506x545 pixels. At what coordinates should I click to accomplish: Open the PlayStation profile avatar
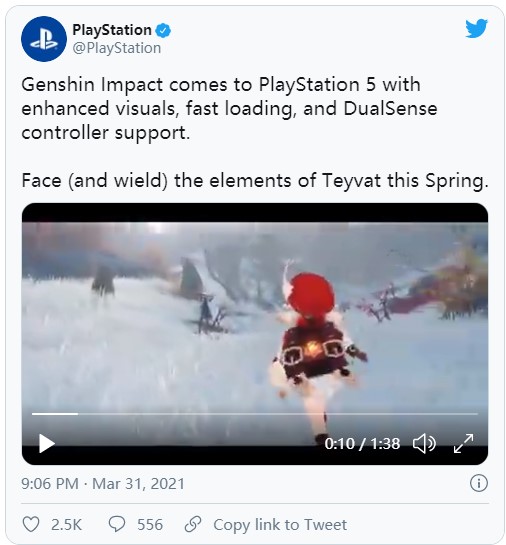[44, 39]
